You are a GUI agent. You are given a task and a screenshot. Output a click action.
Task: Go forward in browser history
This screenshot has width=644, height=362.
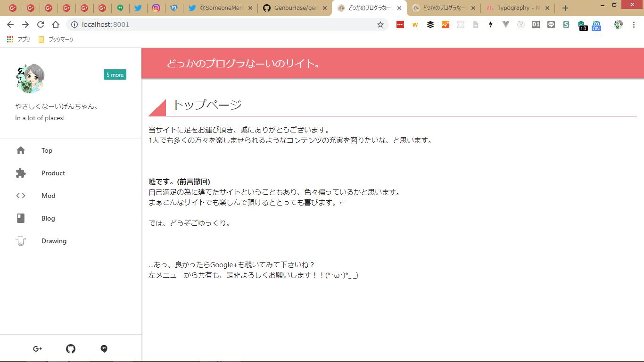pyautogui.click(x=25, y=25)
